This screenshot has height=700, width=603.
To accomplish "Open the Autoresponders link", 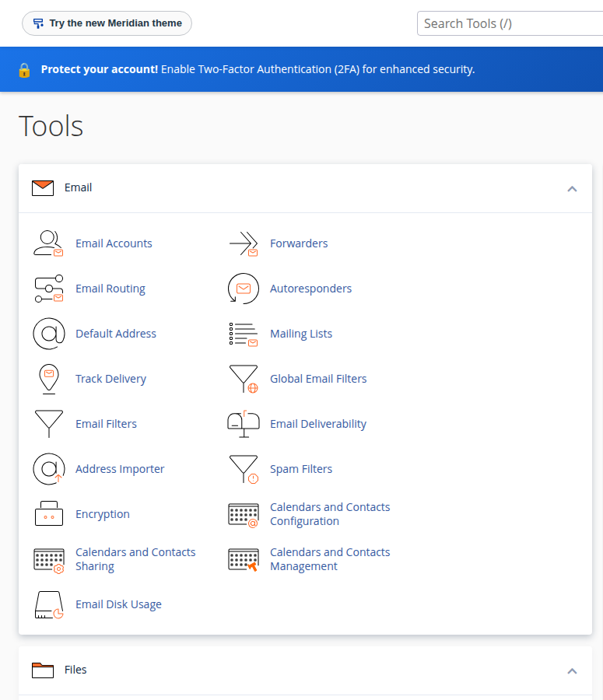I will click(x=311, y=289).
